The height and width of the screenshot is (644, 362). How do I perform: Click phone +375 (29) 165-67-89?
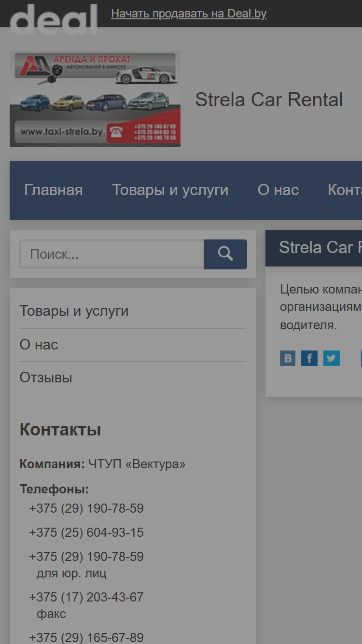(x=86, y=638)
